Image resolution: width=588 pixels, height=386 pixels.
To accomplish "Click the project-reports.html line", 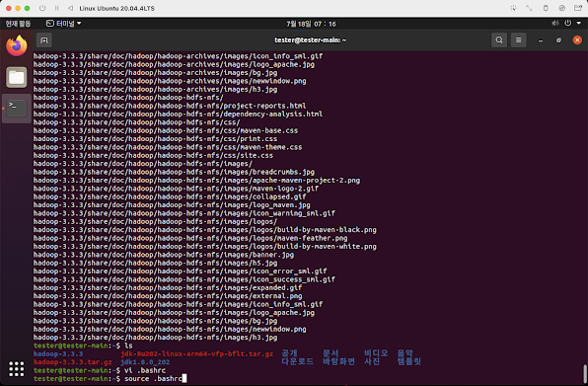I will click(x=170, y=106).
